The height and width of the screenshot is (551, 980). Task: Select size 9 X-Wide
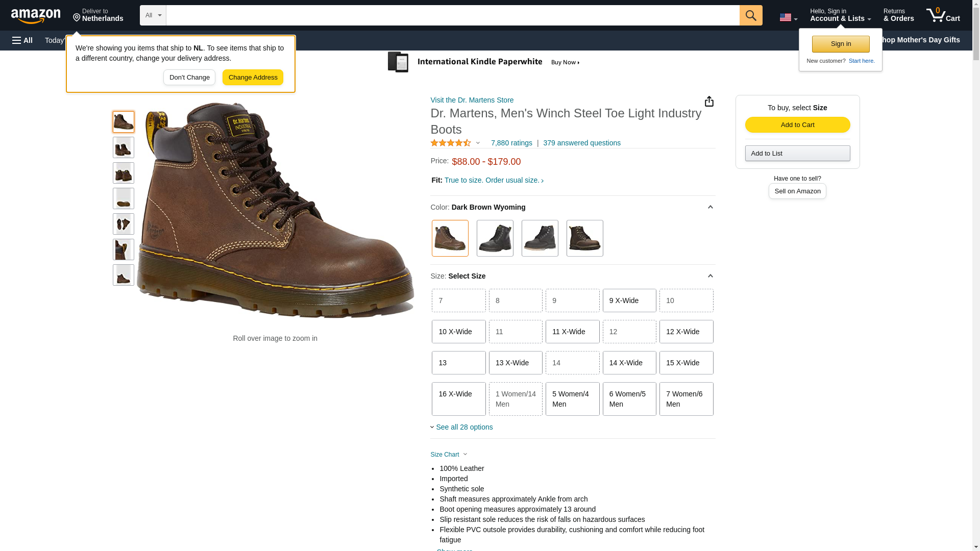(x=629, y=300)
